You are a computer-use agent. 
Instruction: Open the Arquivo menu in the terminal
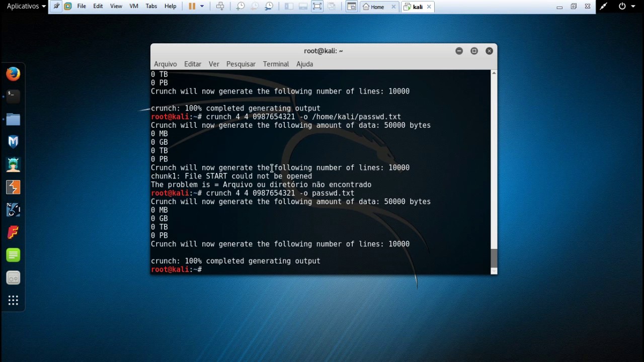point(166,64)
